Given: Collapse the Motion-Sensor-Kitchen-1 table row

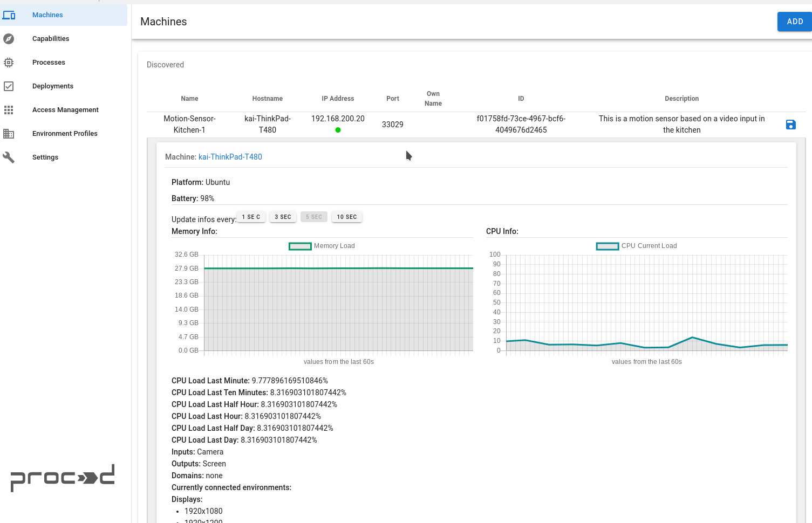Looking at the screenshot, I should coord(189,124).
